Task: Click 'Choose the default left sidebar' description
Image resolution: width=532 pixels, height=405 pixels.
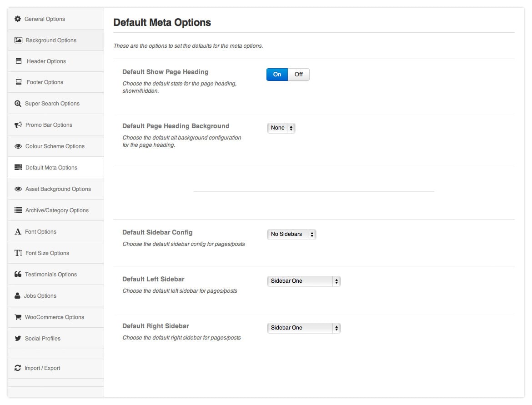Action: click(180, 291)
